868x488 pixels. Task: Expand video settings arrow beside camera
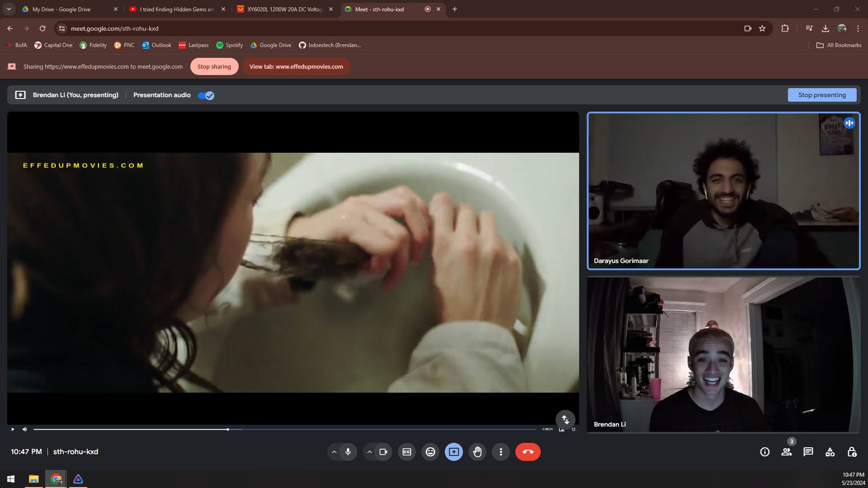(369, 452)
